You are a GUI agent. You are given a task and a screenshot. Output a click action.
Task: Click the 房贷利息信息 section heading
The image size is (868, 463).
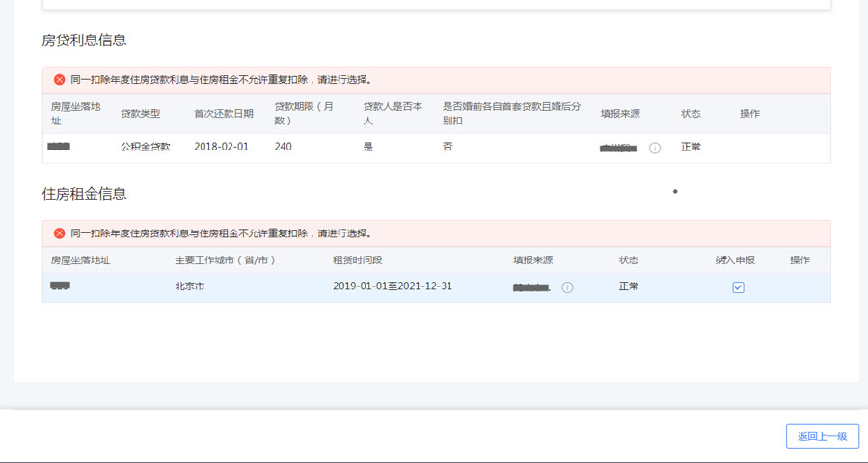(84, 41)
